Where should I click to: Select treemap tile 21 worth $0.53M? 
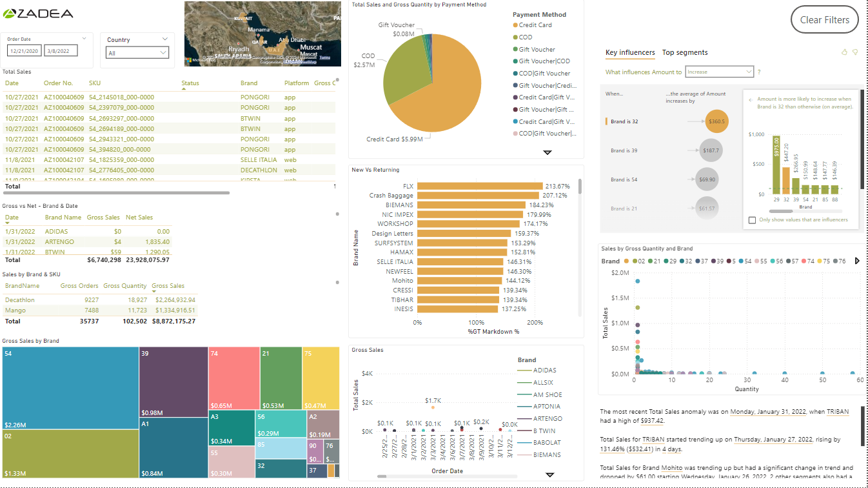[281, 379]
